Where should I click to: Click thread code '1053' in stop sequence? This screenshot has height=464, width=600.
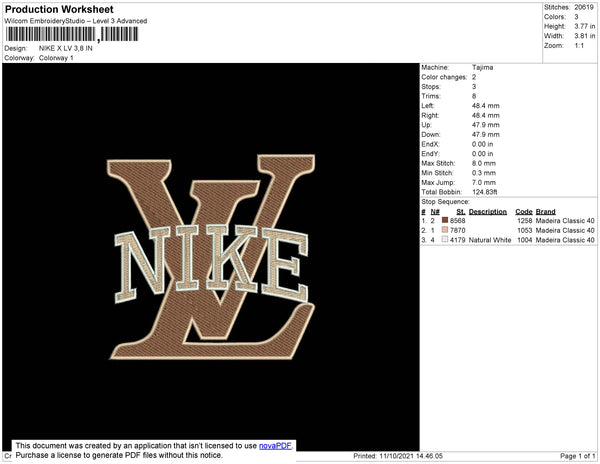click(525, 230)
